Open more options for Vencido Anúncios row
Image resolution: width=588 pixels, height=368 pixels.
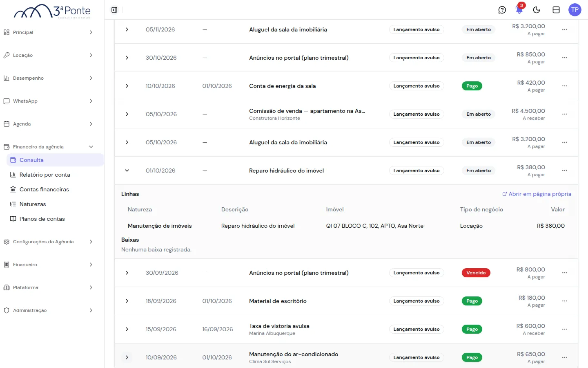(x=565, y=273)
